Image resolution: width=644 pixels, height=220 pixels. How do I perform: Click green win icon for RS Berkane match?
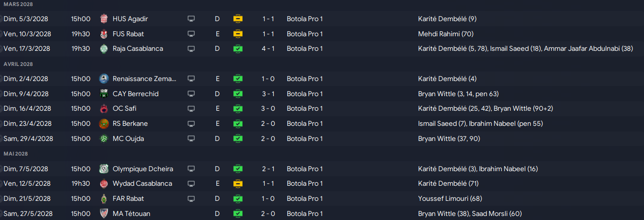coord(238,123)
